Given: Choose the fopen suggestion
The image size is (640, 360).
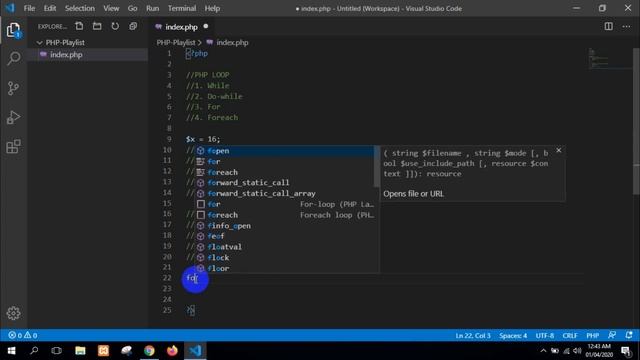Looking at the screenshot, I should (x=285, y=151).
